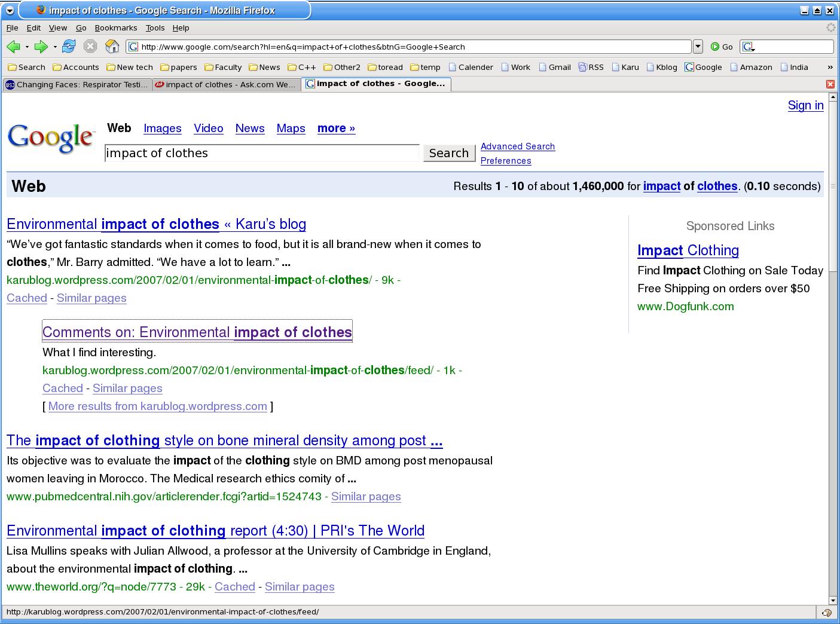Open the Gmail bookmark
This screenshot has width=840, height=624.
pos(554,67)
